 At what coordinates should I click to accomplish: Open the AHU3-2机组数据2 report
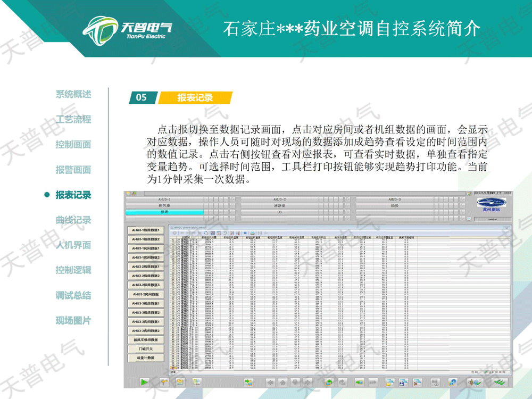coord(146,276)
